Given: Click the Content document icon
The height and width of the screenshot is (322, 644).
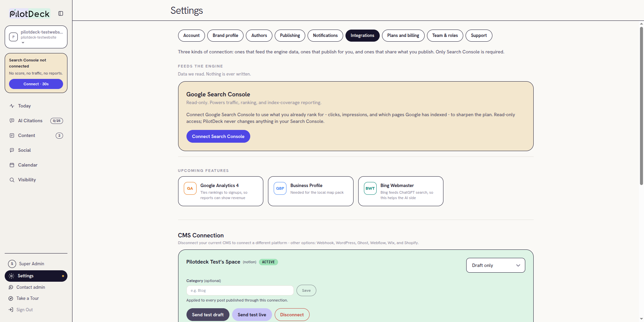Looking at the screenshot, I should coord(12,135).
